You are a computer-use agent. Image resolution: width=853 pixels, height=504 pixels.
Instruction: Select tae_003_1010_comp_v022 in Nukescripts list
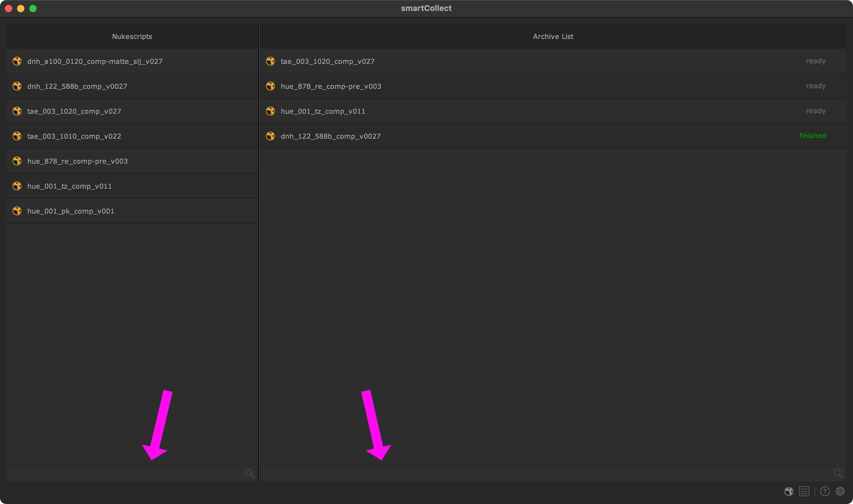coord(74,136)
